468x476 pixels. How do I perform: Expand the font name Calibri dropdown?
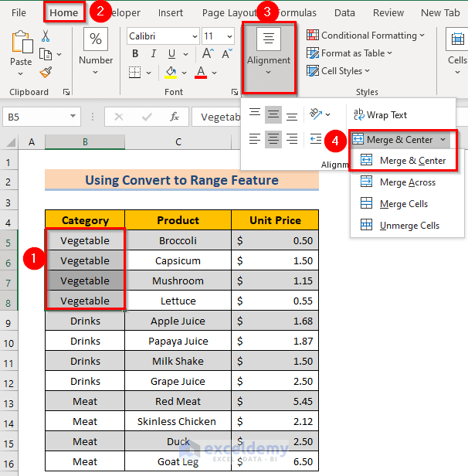(x=195, y=36)
